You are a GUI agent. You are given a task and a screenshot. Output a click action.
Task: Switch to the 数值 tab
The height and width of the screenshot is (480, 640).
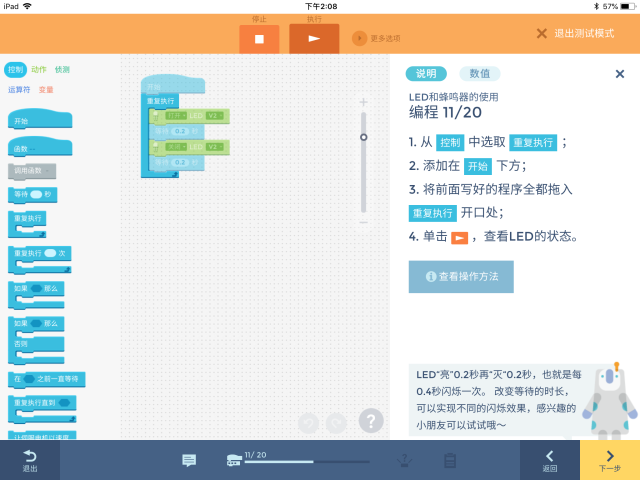479,73
